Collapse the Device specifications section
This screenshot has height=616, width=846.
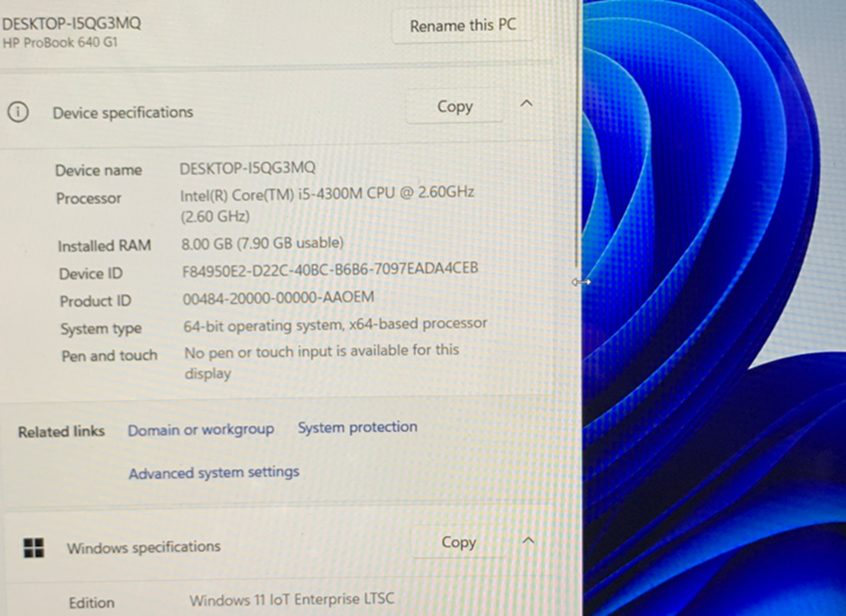click(x=526, y=104)
